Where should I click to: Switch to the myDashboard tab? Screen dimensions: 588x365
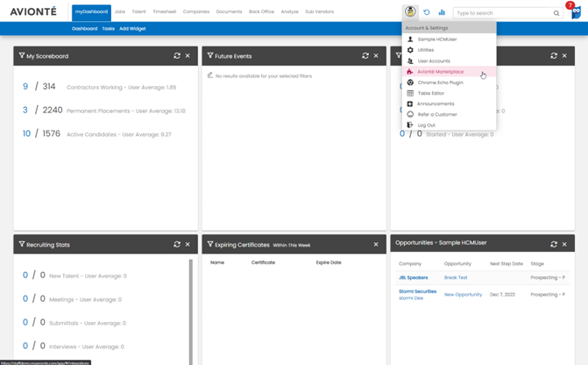coord(91,12)
